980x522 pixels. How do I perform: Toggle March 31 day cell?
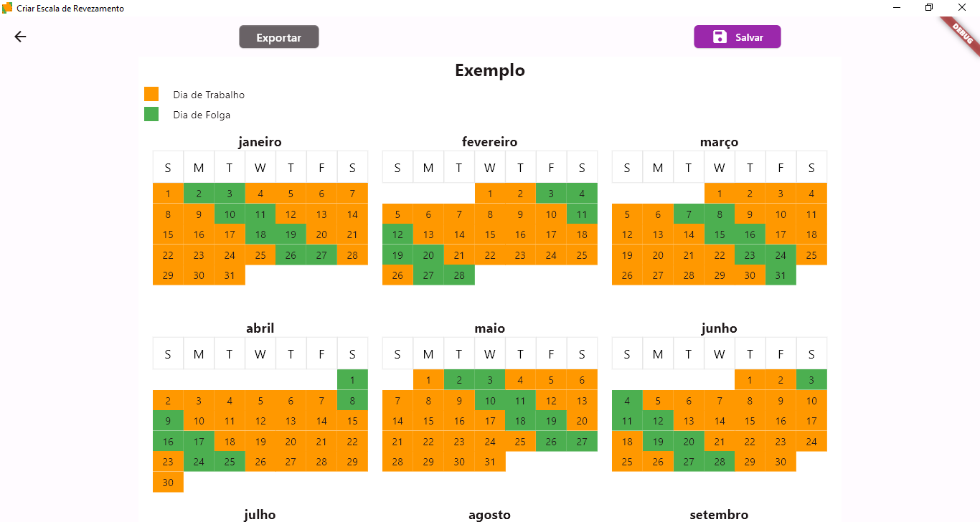point(781,275)
